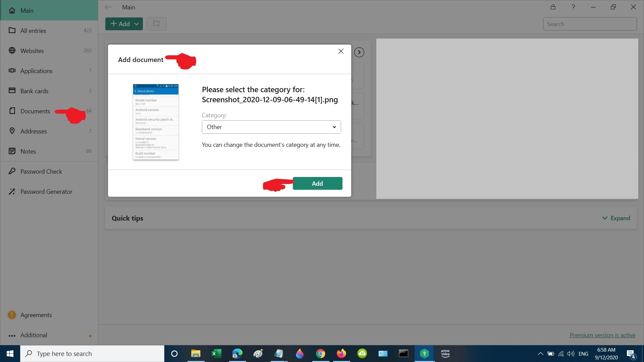Viewport: 644px width, 362px height.
Task: Click the volume icon in system tray
Action: pyautogui.click(x=571, y=354)
